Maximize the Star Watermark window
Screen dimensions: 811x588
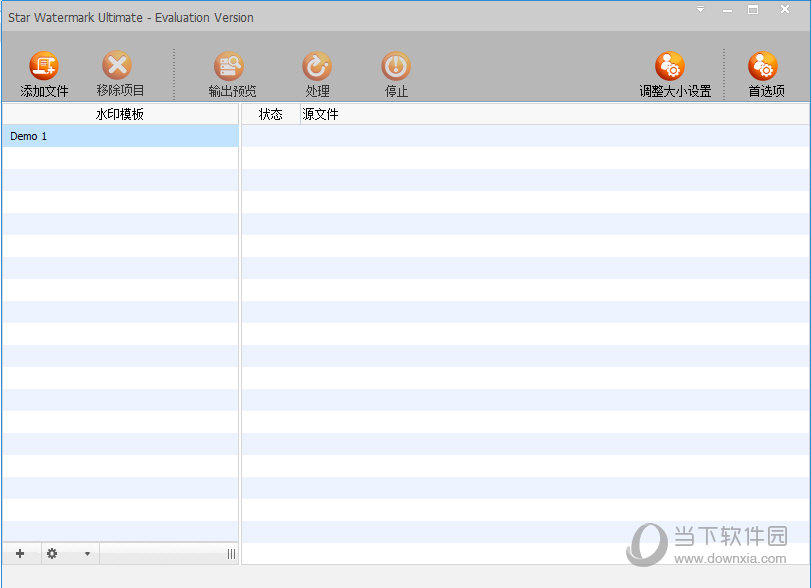pos(753,9)
